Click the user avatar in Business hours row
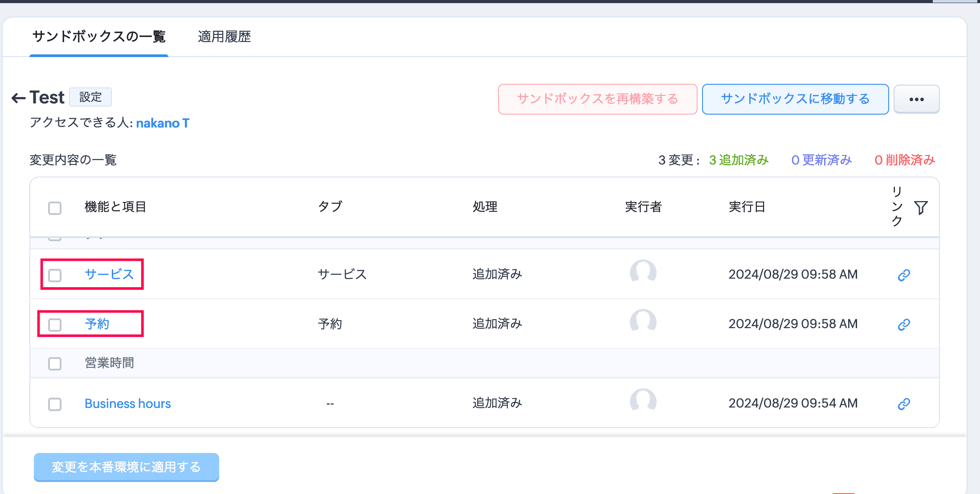Screen dimensions: 980x494 (x=643, y=400)
